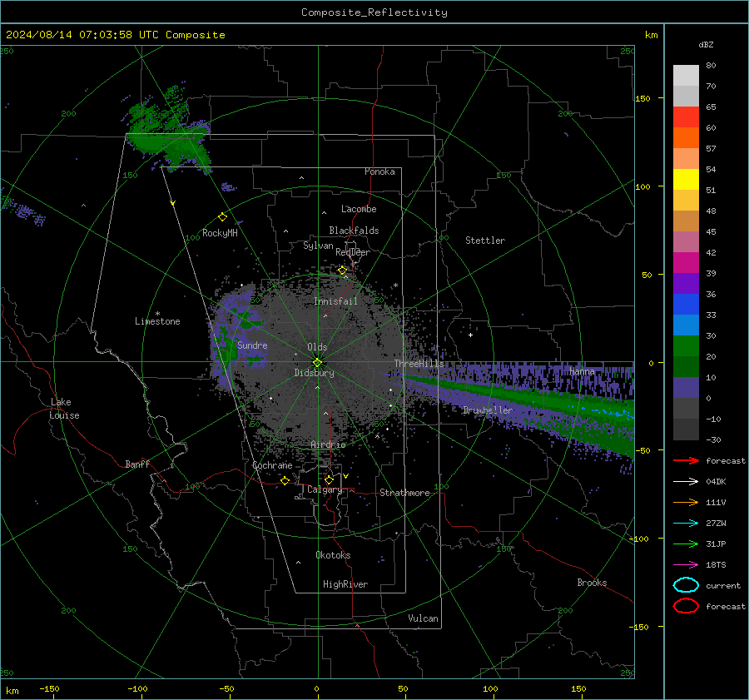Click the Strathmore town label
This screenshot has height=700, width=749.
tap(404, 493)
